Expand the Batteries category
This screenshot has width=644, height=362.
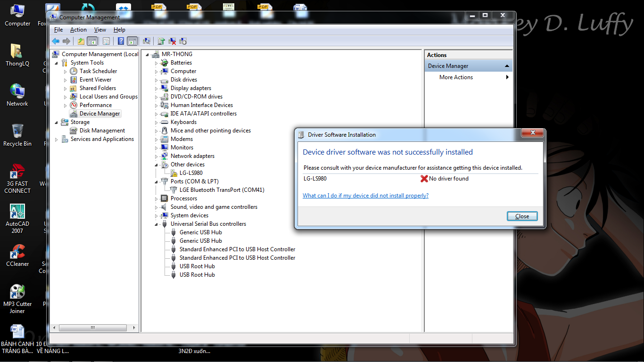[x=157, y=63]
